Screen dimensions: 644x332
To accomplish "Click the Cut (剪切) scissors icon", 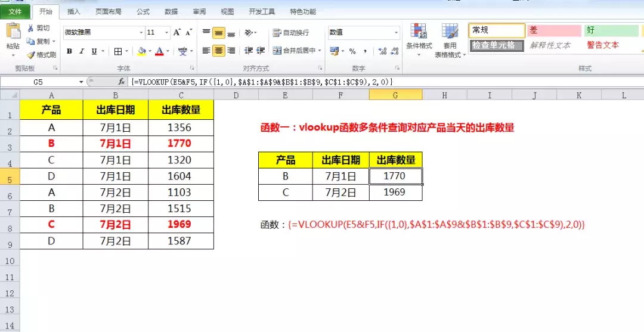I will point(30,28).
